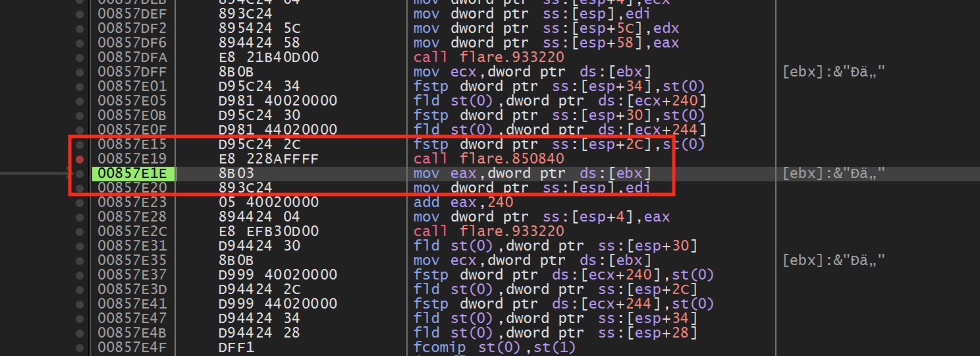
Task: Select the fcomip st(0),st(1) instruction
Action: [x=495, y=347]
